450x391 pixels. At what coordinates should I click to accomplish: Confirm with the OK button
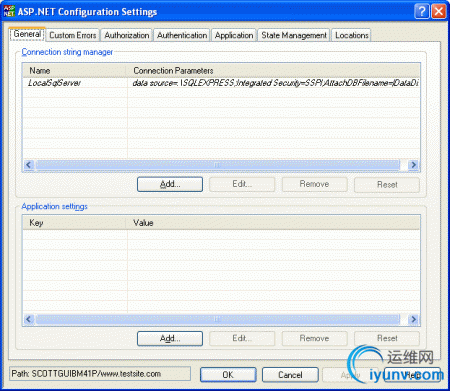click(228, 375)
